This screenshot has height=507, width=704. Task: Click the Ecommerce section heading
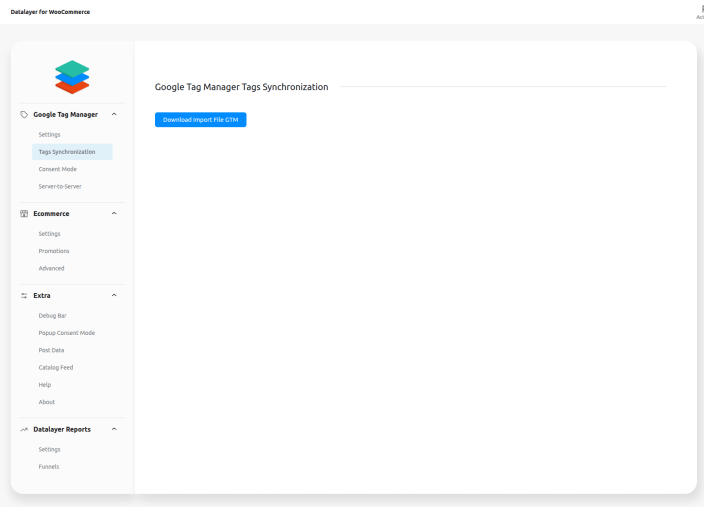[51, 214]
